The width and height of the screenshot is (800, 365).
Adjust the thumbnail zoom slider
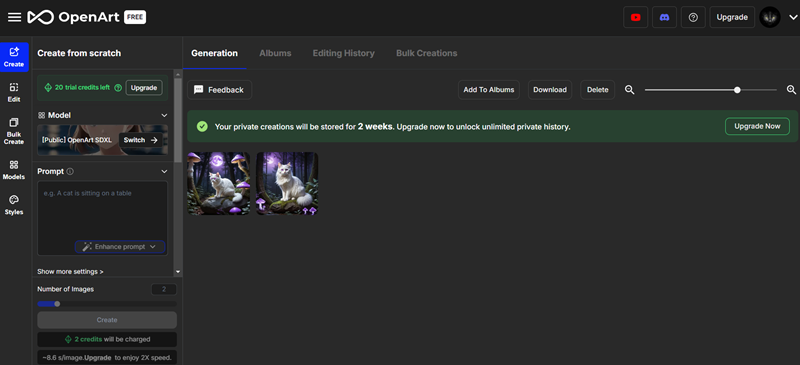pyautogui.click(x=737, y=90)
